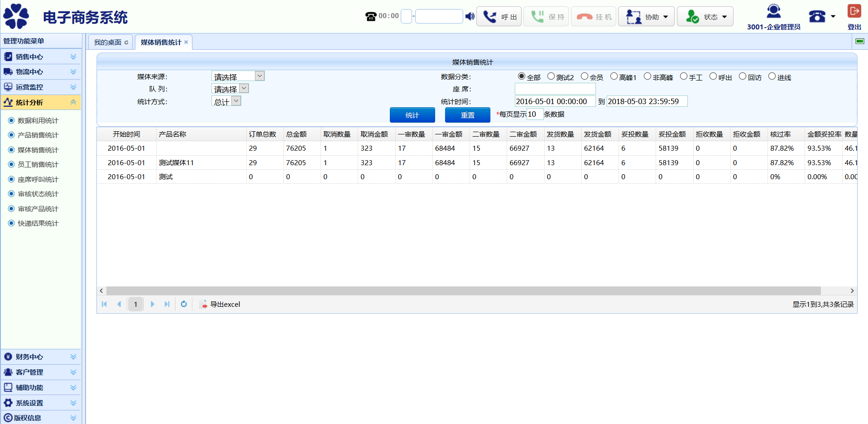Click the scroll left arrow
Image resolution: width=868 pixels, height=424 pixels.
(101, 291)
